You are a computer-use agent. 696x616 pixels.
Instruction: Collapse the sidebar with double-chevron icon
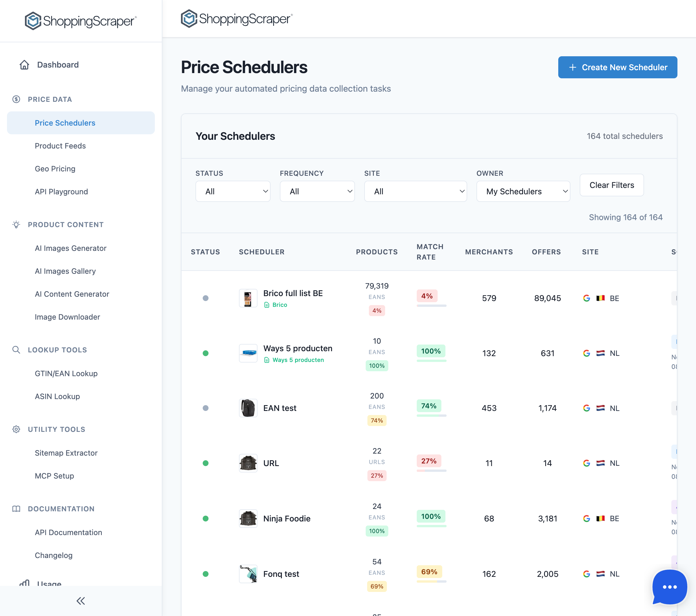[81, 601]
